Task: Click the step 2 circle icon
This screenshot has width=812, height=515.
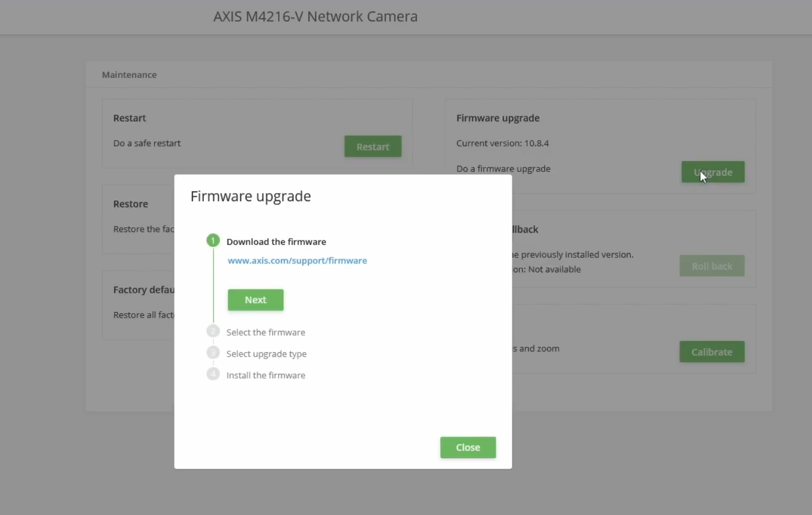Action: point(213,331)
